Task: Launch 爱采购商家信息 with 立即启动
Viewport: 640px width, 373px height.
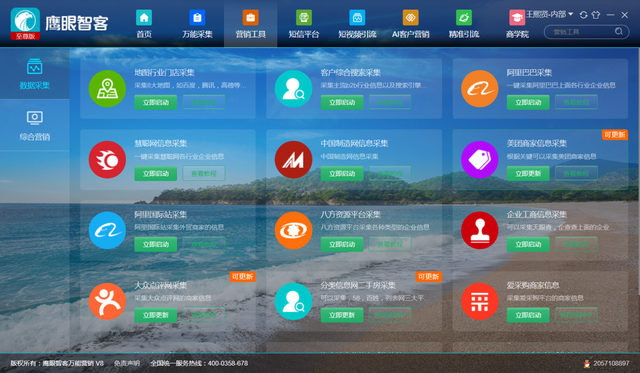Action: point(528,315)
